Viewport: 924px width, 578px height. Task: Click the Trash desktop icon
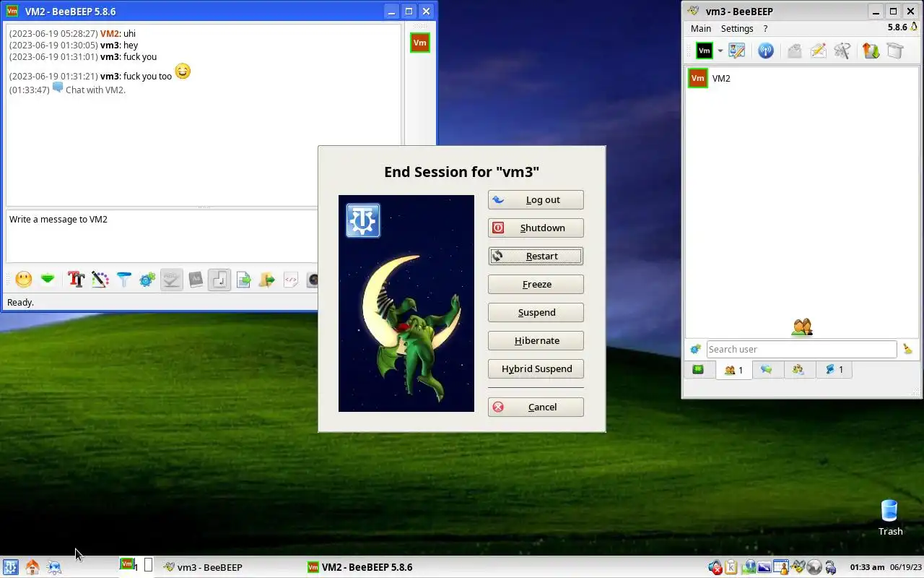coord(890,517)
